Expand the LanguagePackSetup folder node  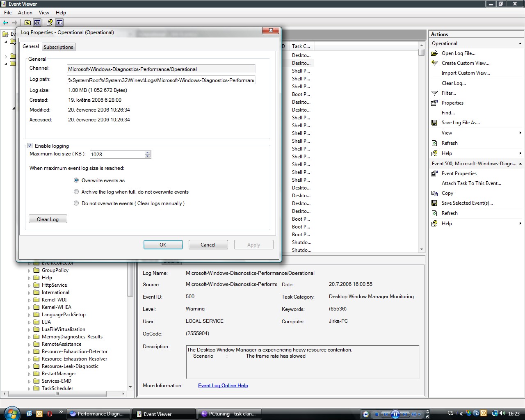pyautogui.click(x=30, y=315)
